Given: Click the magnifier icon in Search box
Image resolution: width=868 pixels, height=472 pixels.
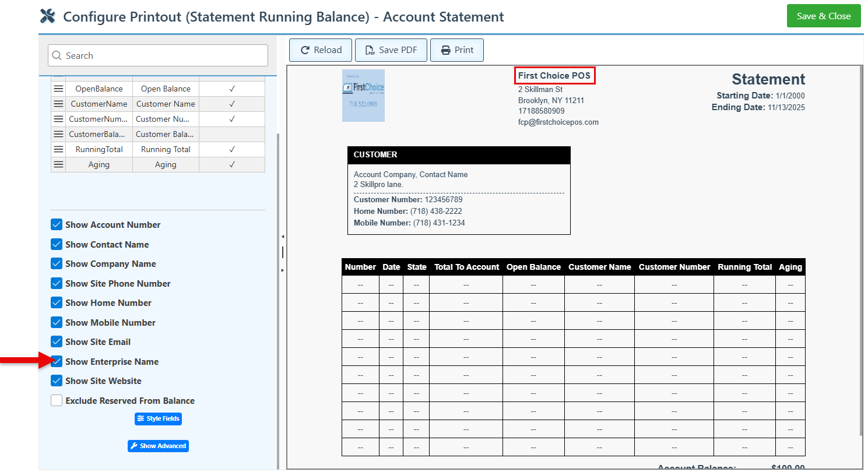Looking at the screenshot, I should point(57,56).
